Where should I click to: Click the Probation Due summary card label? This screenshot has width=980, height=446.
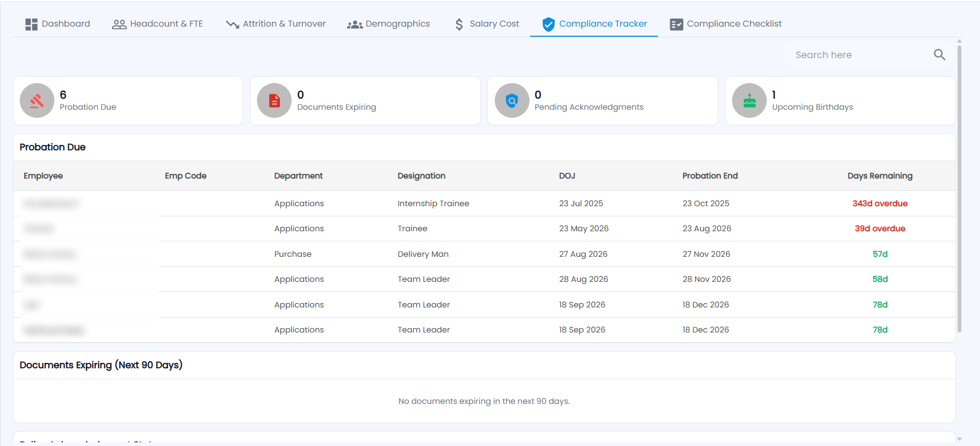[x=88, y=107]
